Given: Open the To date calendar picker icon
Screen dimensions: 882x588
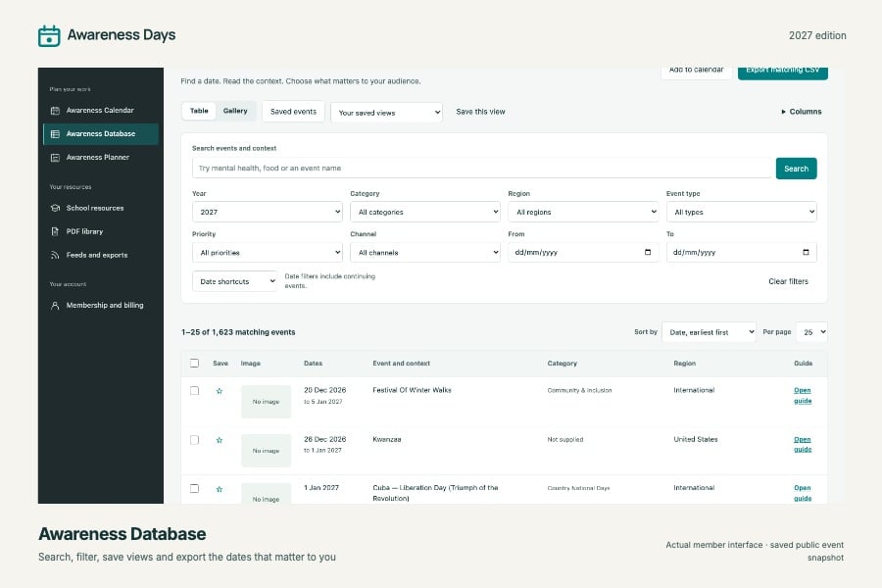Looking at the screenshot, I should [806, 252].
